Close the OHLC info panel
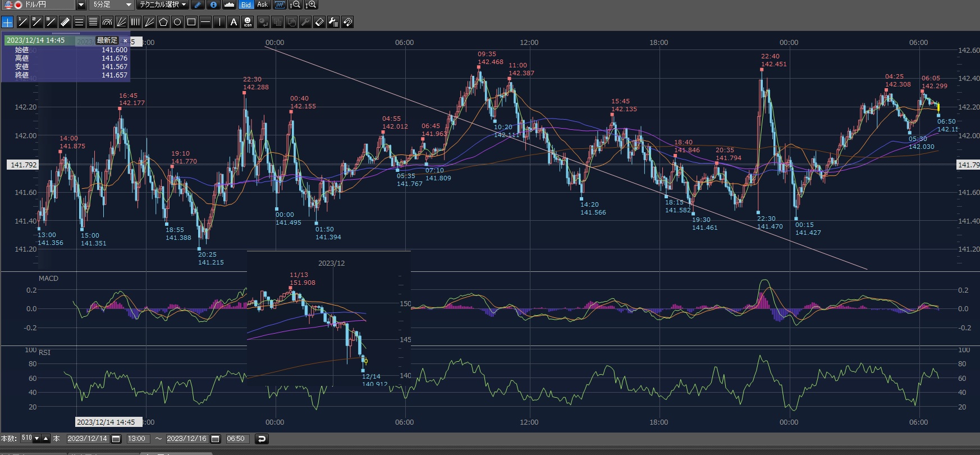 (x=125, y=40)
